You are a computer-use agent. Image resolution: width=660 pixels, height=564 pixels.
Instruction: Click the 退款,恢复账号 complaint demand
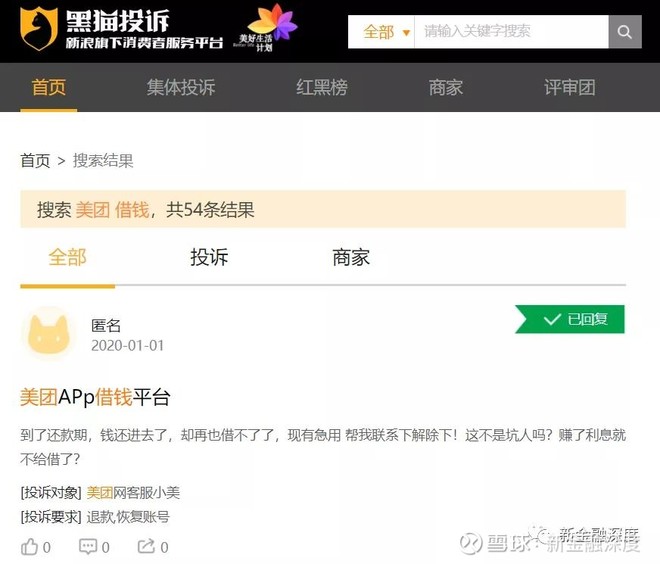128,516
